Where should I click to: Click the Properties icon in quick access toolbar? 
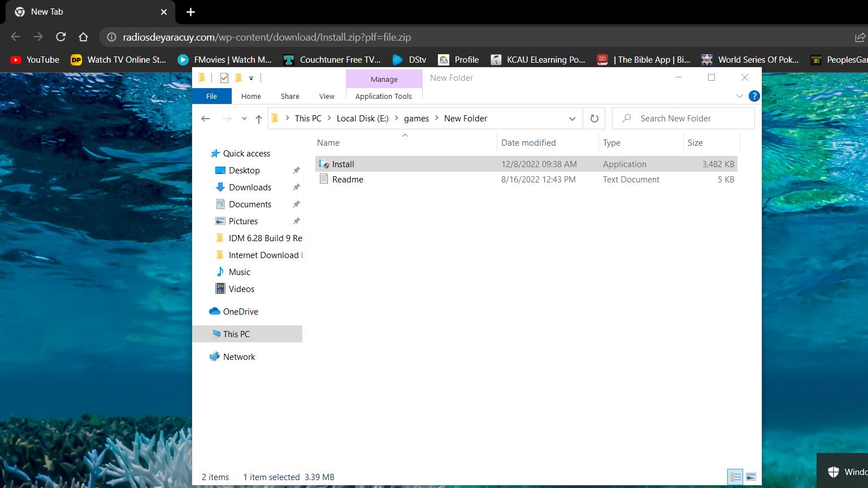[224, 78]
